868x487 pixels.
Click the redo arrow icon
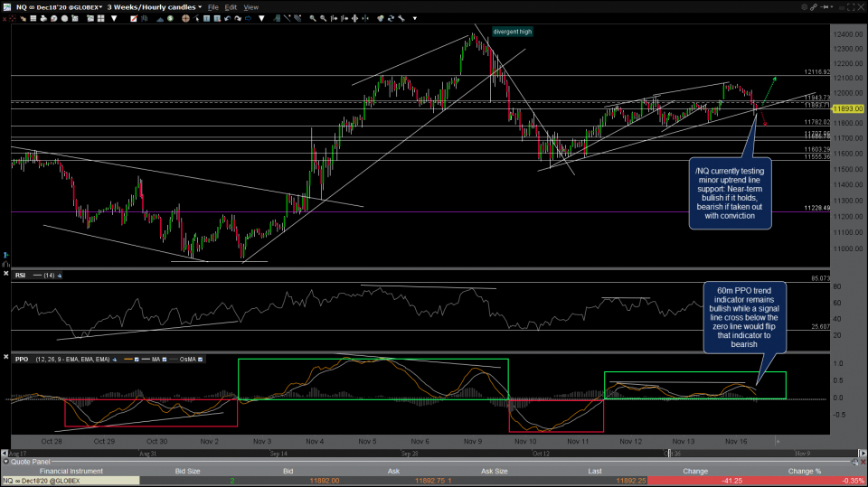coord(238,18)
